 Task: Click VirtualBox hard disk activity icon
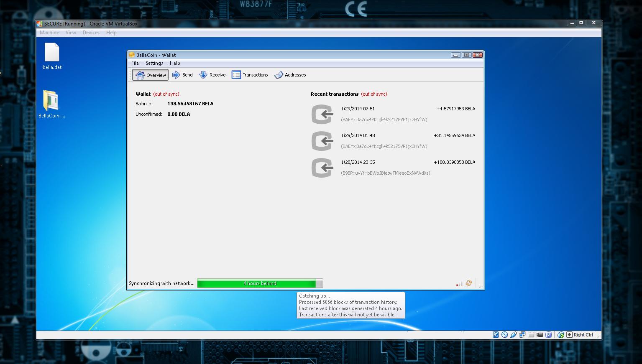[x=496, y=335]
